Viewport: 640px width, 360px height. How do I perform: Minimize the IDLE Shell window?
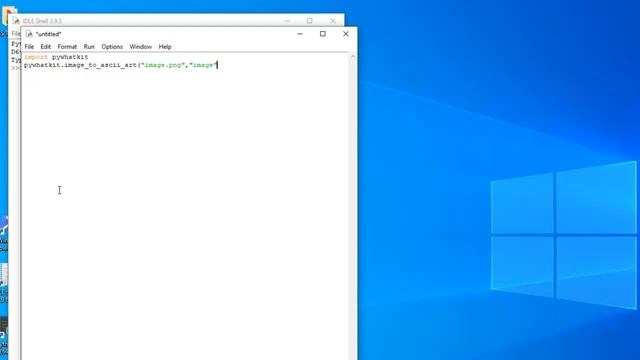point(287,20)
